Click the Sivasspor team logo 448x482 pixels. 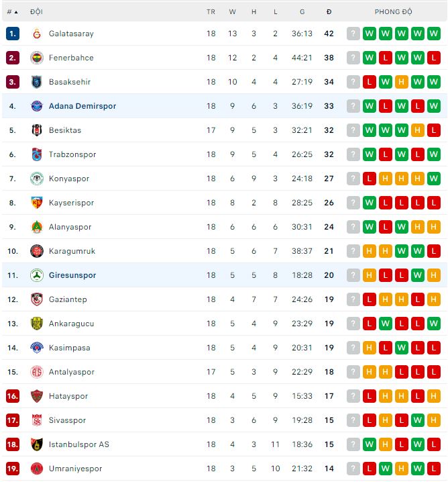(36, 420)
